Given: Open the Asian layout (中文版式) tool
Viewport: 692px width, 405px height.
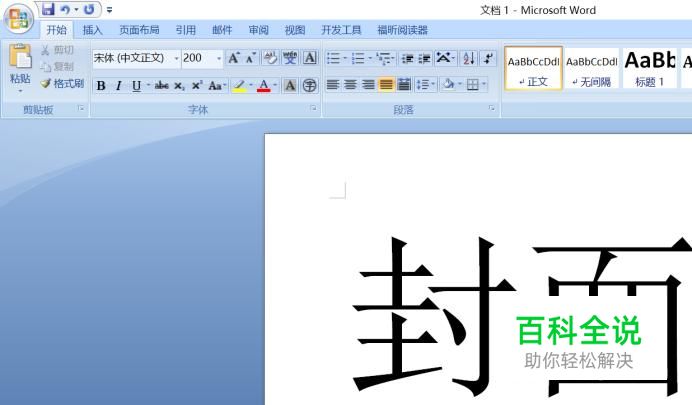Looking at the screenshot, I should (444, 58).
